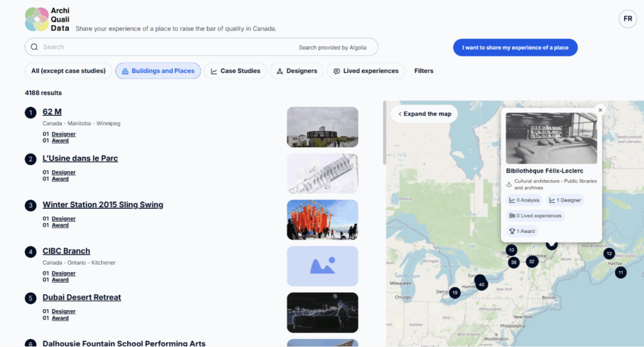Click the Buildings and Places building icon
This screenshot has height=347, width=644.
[125, 71]
